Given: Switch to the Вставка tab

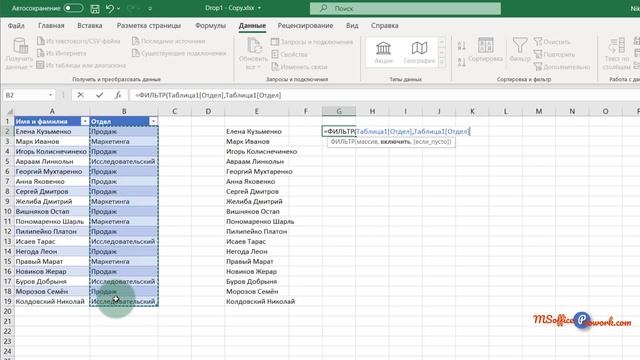Looking at the screenshot, I should point(89,25).
